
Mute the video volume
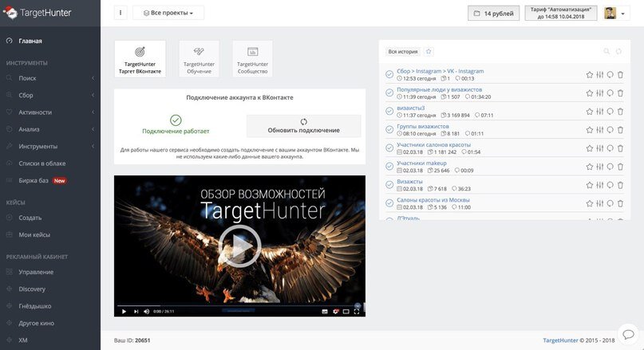147,312
